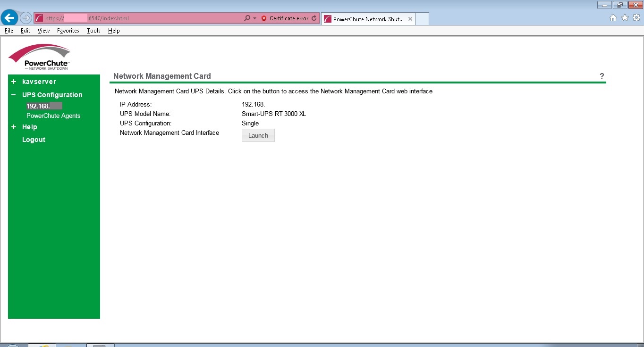Click the 'Single' UPS Configuration value
This screenshot has width=644, height=347.
(250, 123)
